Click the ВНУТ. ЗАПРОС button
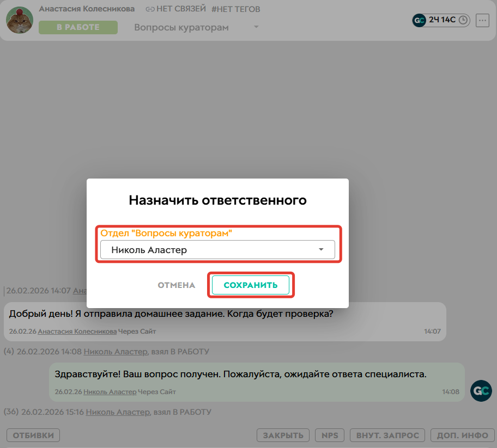Image resolution: width=497 pixels, height=448 pixels. click(x=387, y=435)
